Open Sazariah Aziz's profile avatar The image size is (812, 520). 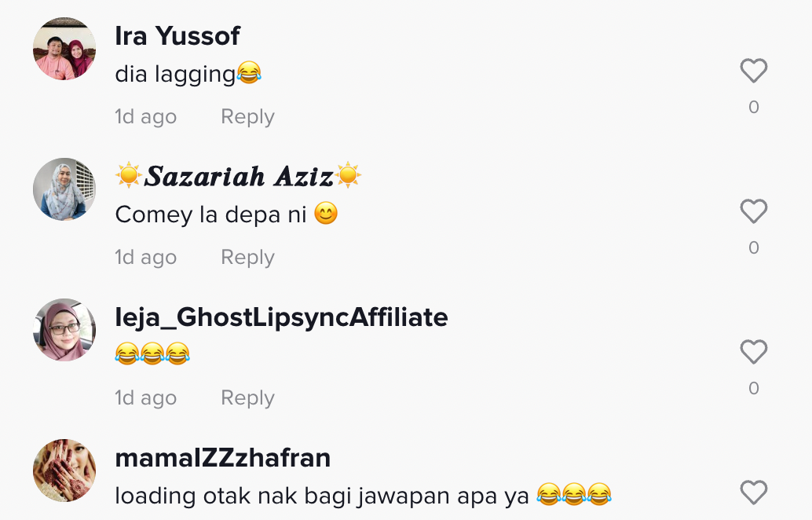point(64,189)
